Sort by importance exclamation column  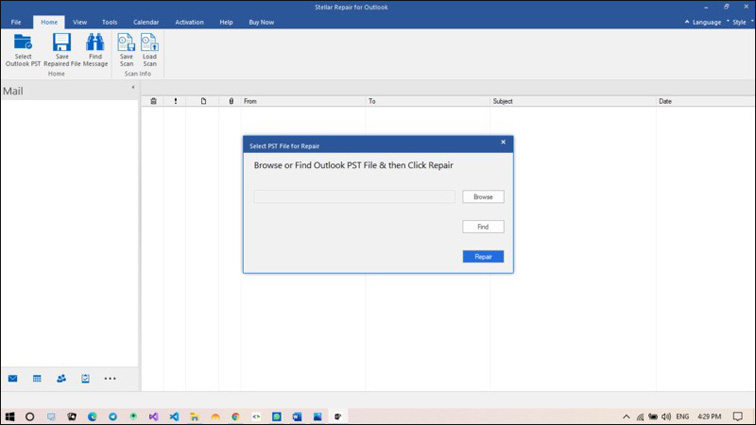[176, 101]
